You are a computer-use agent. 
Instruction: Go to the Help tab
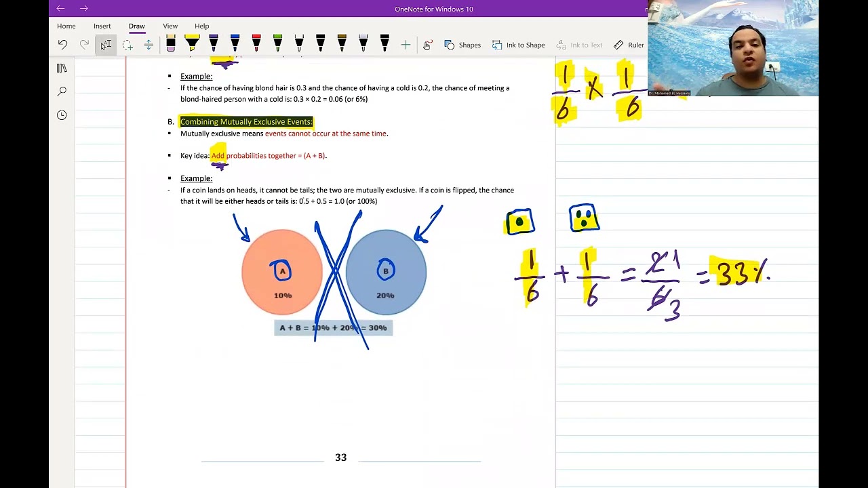click(202, 26)
